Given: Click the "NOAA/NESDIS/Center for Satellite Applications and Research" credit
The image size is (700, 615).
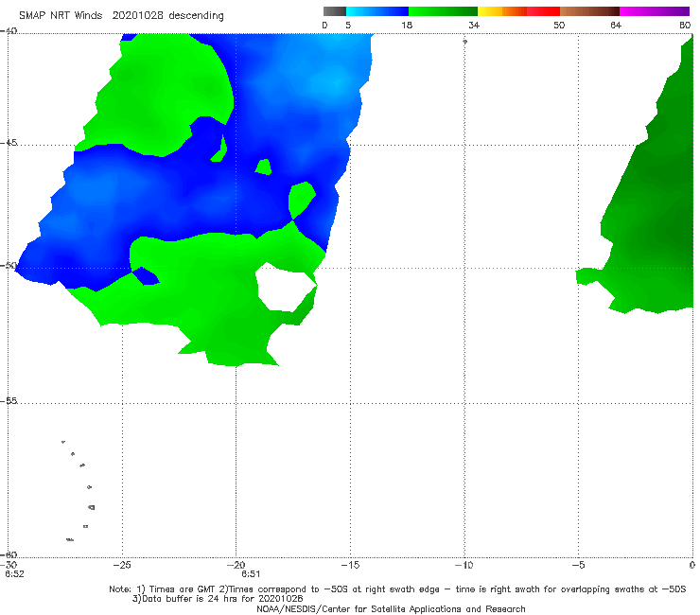Looking at the screenshot, I should click(x=391, y=609).
